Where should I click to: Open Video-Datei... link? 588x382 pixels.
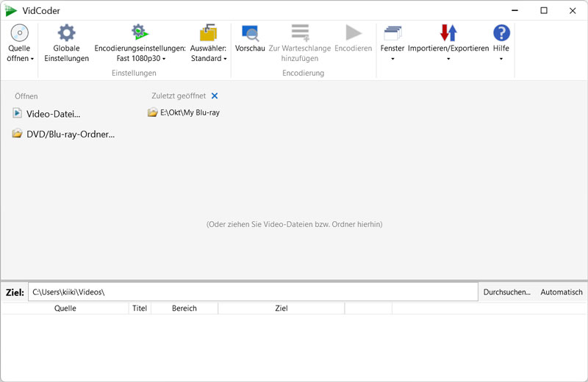click(x=53, y=114)
